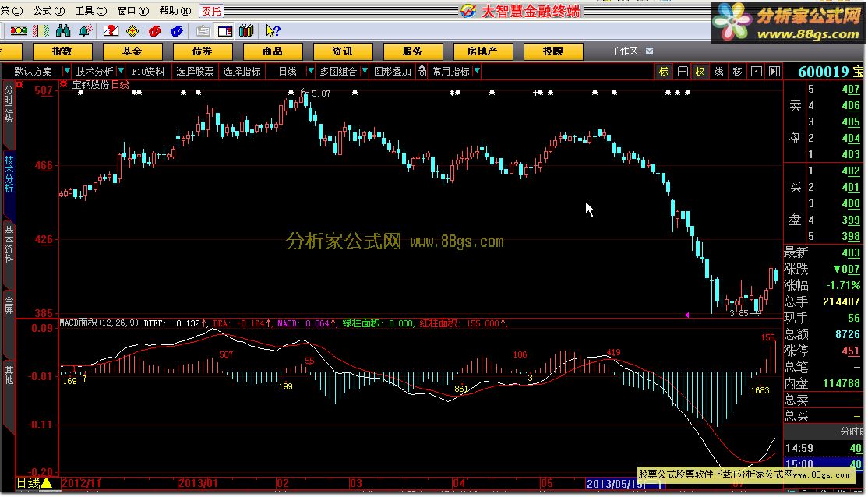
Task: Toggle the 标 marker button
Action: coord(663,72)
